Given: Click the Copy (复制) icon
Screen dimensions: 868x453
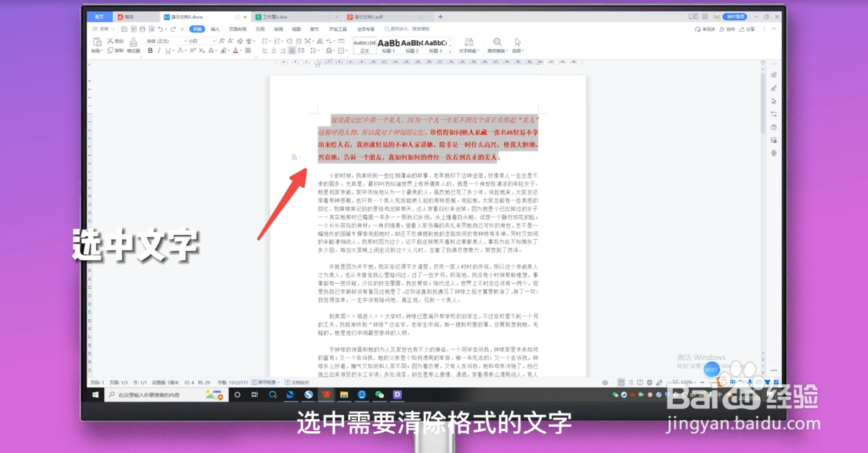Looking at the screenshot, I should pos(110,50).
